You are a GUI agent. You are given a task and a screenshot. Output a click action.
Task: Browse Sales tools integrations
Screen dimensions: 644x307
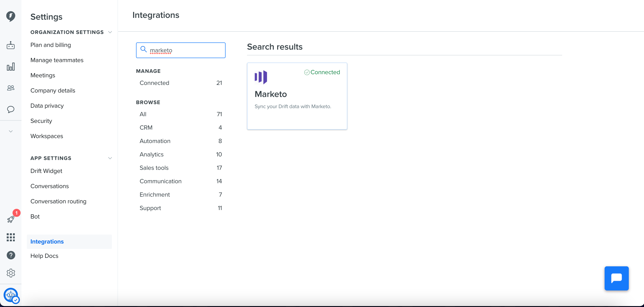click(x=181, y=168)
